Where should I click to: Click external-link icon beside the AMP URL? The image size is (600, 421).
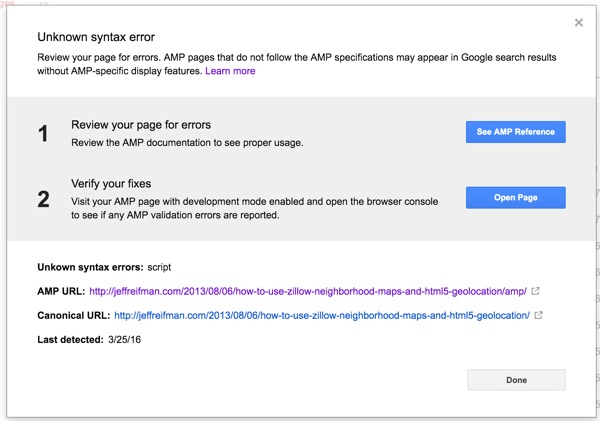tap(536, 292)
